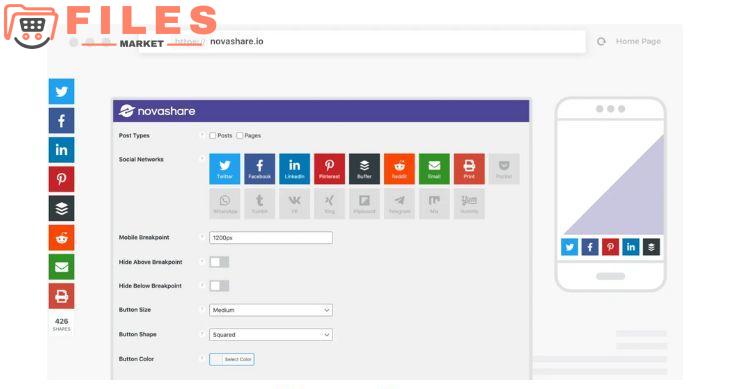Click the Social Networks label
The width and height of the screenshot is (730, 389).
coord(141,159)
